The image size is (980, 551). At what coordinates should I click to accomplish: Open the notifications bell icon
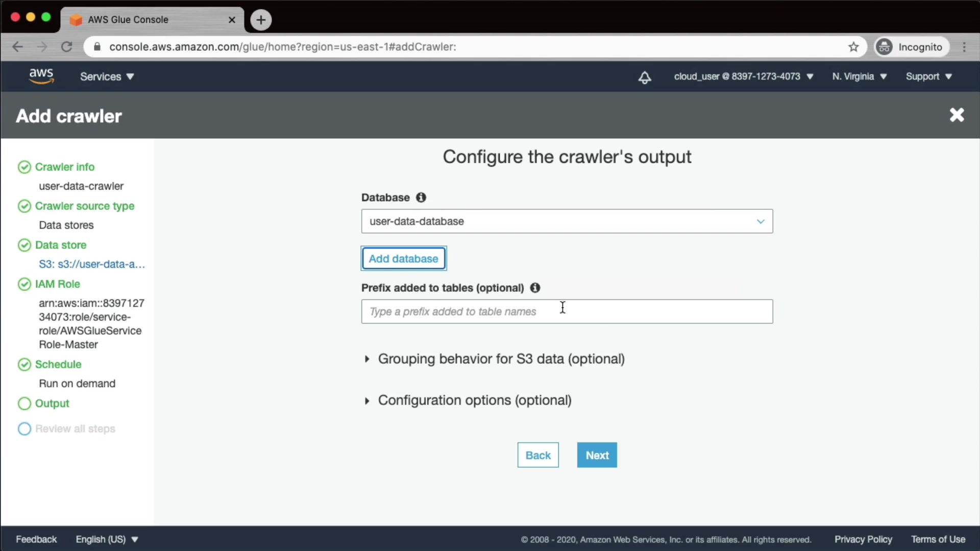click(645, 77)
